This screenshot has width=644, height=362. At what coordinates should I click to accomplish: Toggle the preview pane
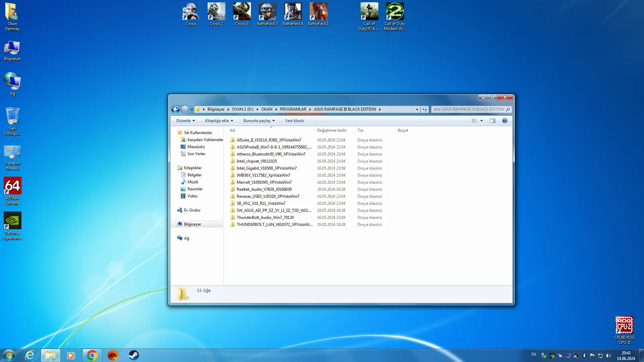pos(492,121)
